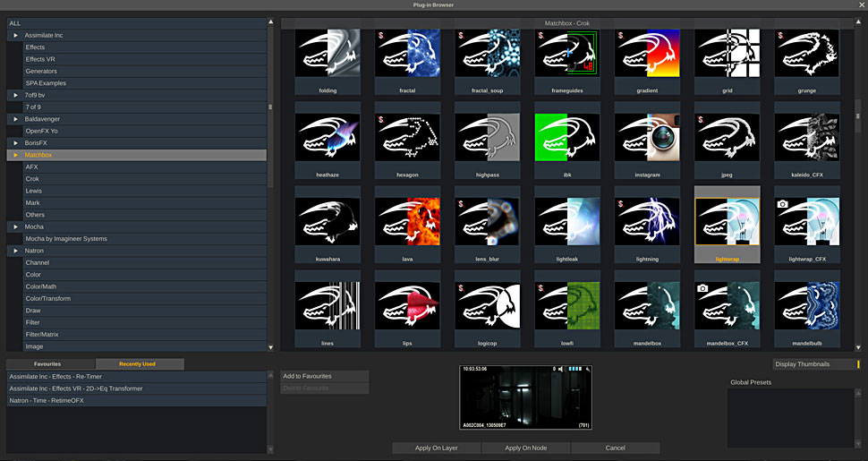Select the grid plug-in icon

[727, 53]
